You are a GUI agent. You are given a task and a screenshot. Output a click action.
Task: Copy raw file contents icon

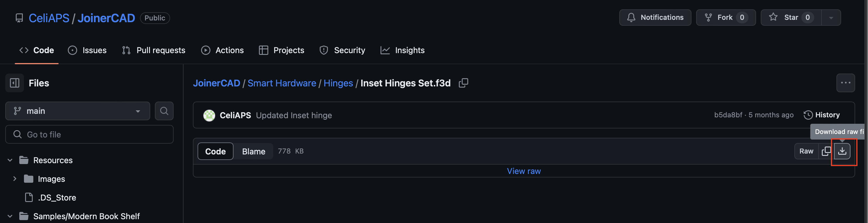826,151
